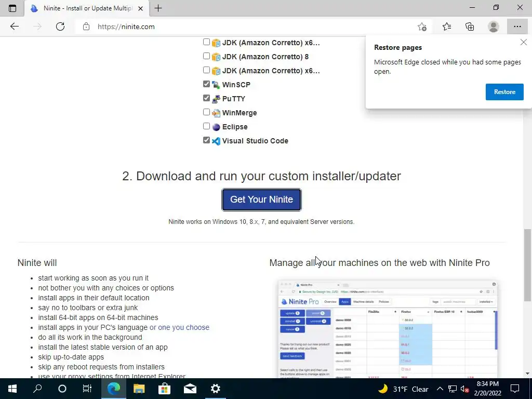Open Cortana from the taskbar

(62, 389)
